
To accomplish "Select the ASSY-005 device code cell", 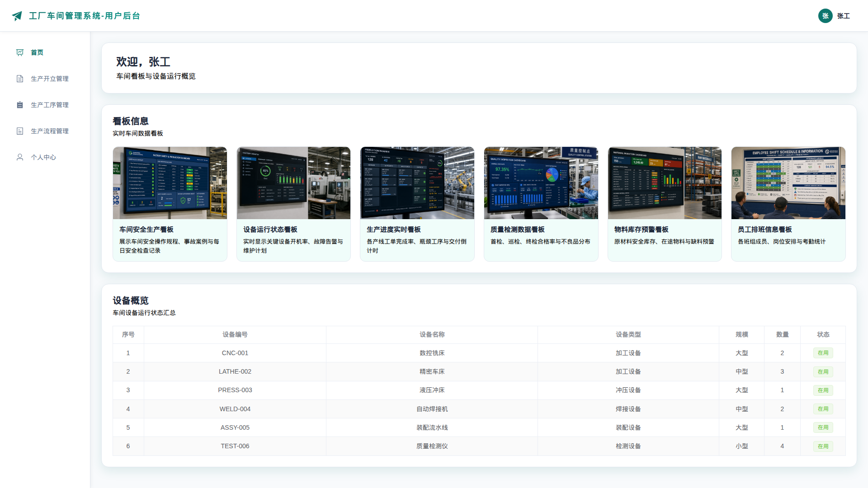I will coord(235,427).
